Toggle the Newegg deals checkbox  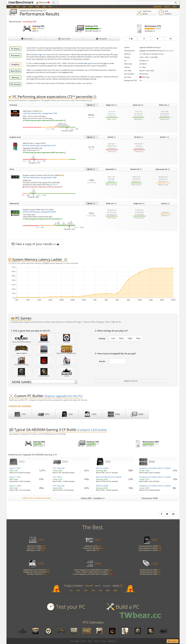tap(110, 585)
